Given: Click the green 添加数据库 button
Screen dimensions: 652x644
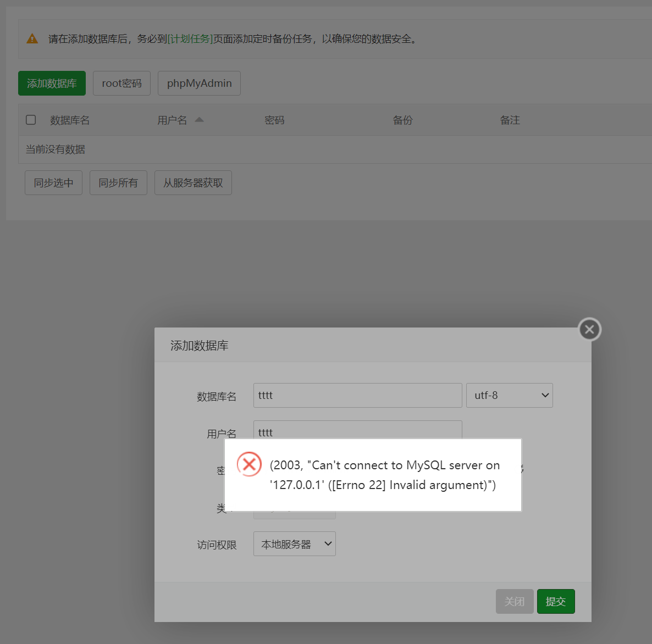Looking at the screenshot, I should pos(52,83).
